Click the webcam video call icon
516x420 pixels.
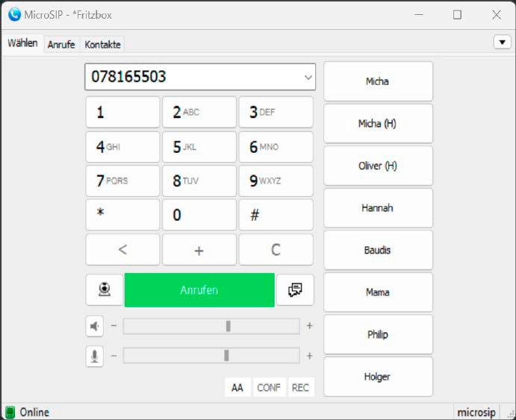tap(105, 289)
